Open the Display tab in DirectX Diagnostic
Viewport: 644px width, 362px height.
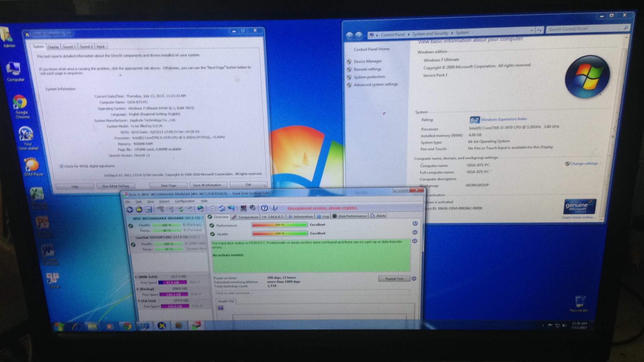coord(53,47)
